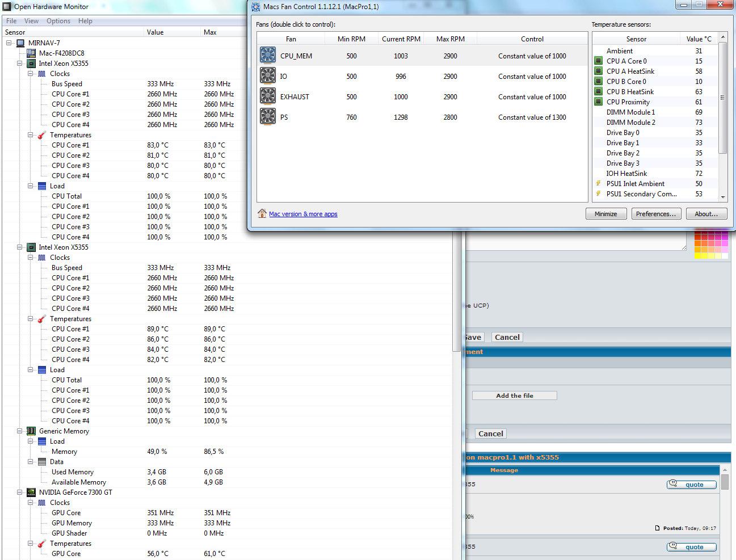Click the Macs Fan Control title bar icon
This screenshot has height=560, width=736.
pyautogui.click(x=256, y=7)
